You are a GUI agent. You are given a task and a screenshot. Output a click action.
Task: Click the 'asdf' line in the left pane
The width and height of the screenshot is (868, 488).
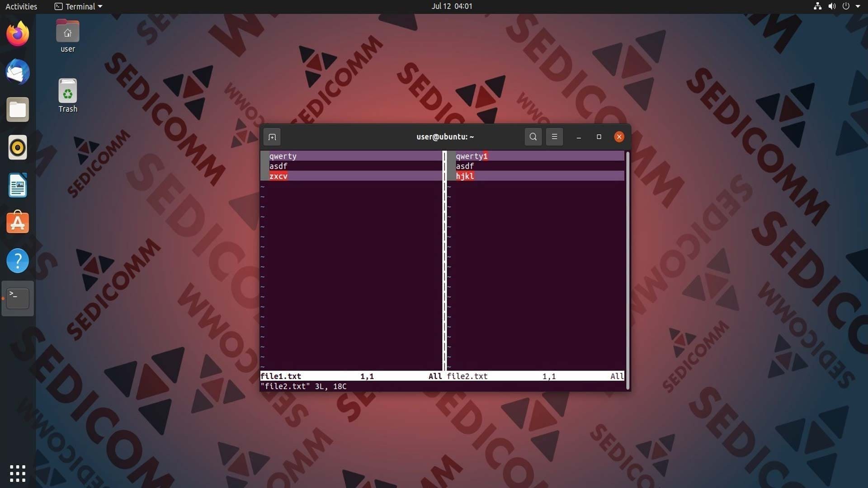tap(351, 166)
